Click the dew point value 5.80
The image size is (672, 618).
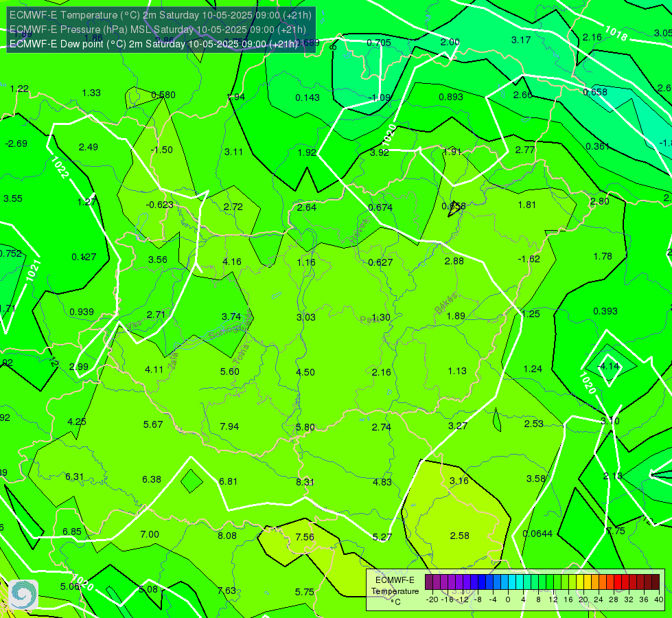click(x=305, y=427)
